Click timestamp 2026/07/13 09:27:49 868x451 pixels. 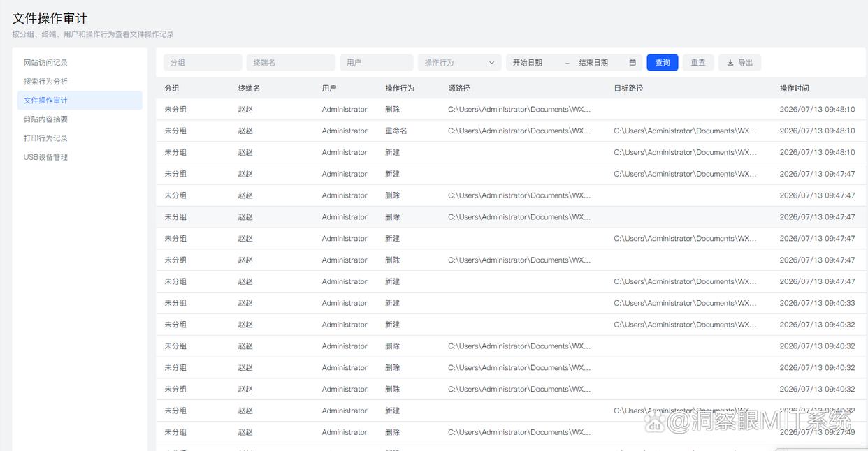(x=817, y=432)
